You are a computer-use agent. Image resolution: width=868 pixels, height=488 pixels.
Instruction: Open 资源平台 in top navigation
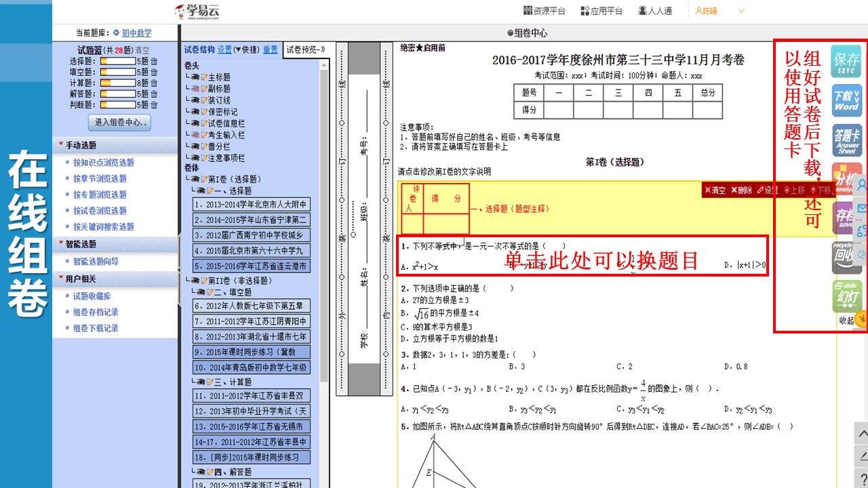(545, 11)
